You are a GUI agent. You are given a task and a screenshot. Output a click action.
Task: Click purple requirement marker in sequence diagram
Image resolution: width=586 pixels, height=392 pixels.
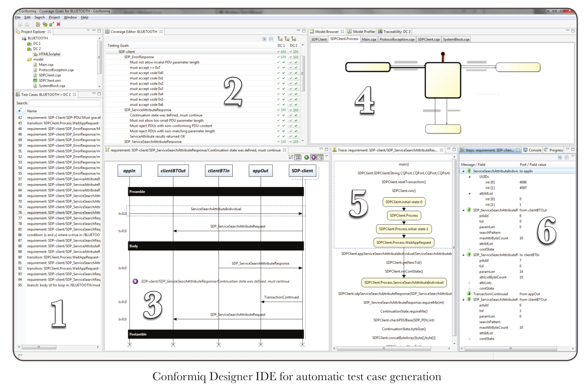pos(135,282)
